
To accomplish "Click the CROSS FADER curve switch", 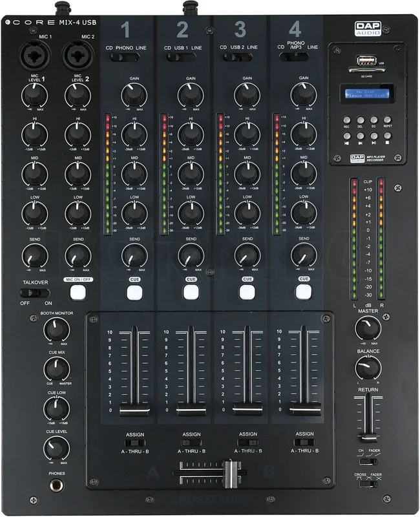I will (x=368, y=484).
